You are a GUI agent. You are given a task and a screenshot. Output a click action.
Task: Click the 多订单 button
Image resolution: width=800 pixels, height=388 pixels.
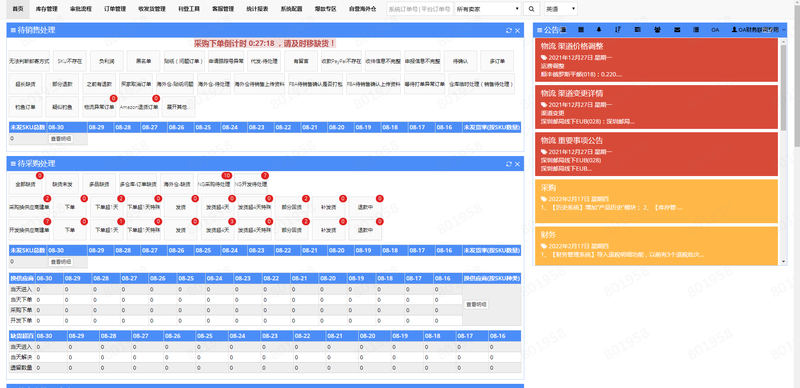[x=497, y=61]
